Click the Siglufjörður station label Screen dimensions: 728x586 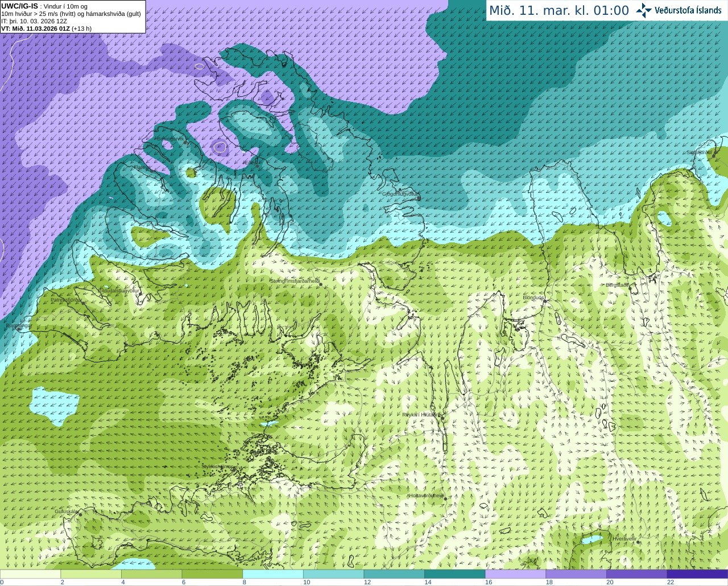pyautogui.click(x=699, y=152)
